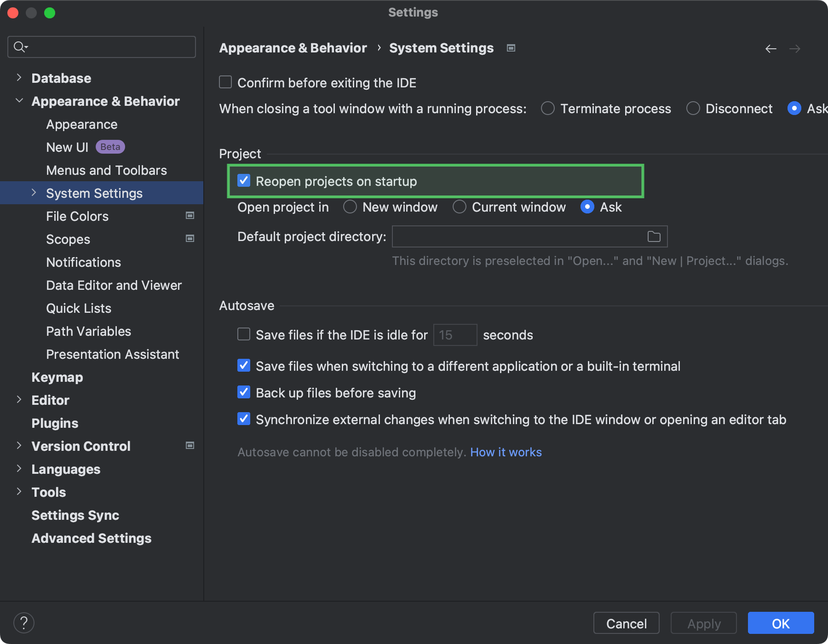Screen dimensions: 828x644
Task: Open the folder picker for Default project directory
Action: coord(654,236)
